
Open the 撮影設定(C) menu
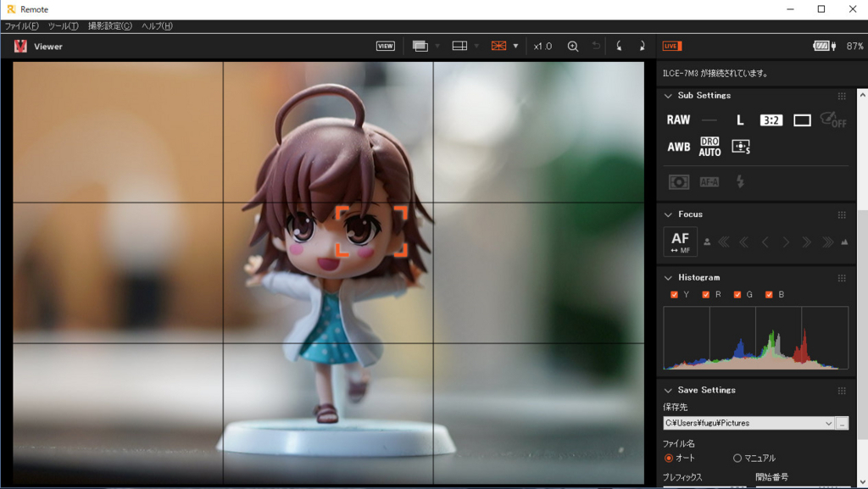(110, 26)
